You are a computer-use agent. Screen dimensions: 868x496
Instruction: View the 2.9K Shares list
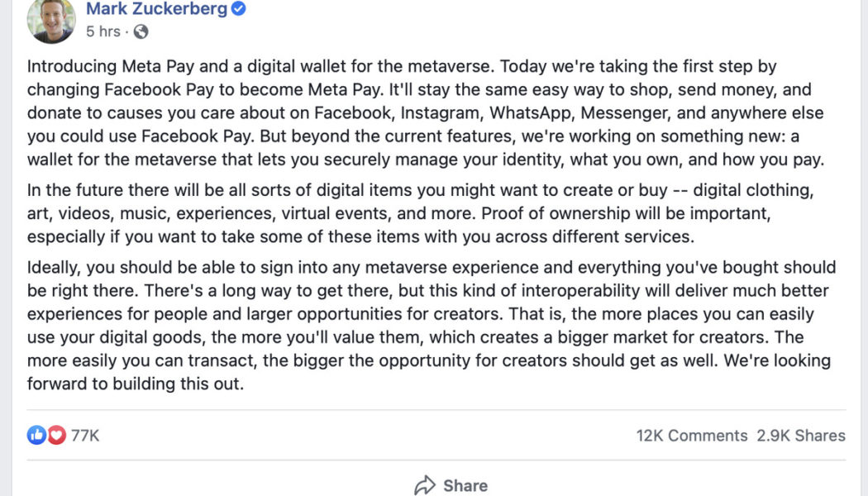click(x=804, y=435)
